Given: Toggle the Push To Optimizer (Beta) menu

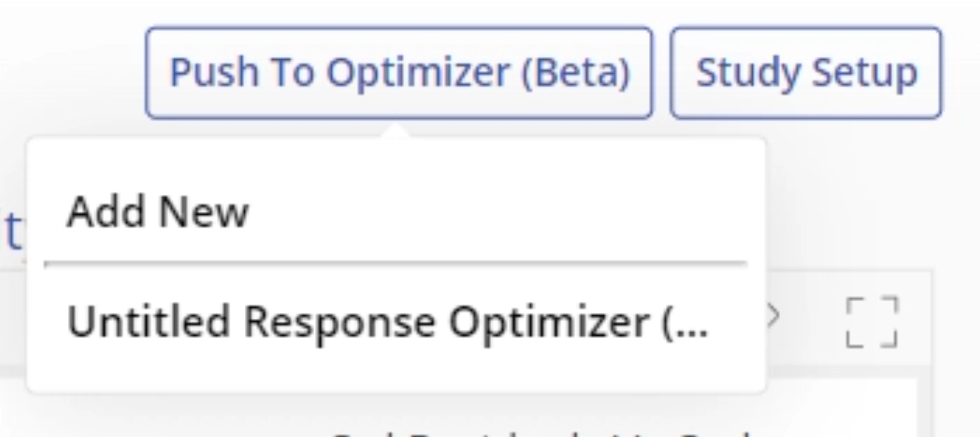Looking at the screenshot, I should (399, 73).
